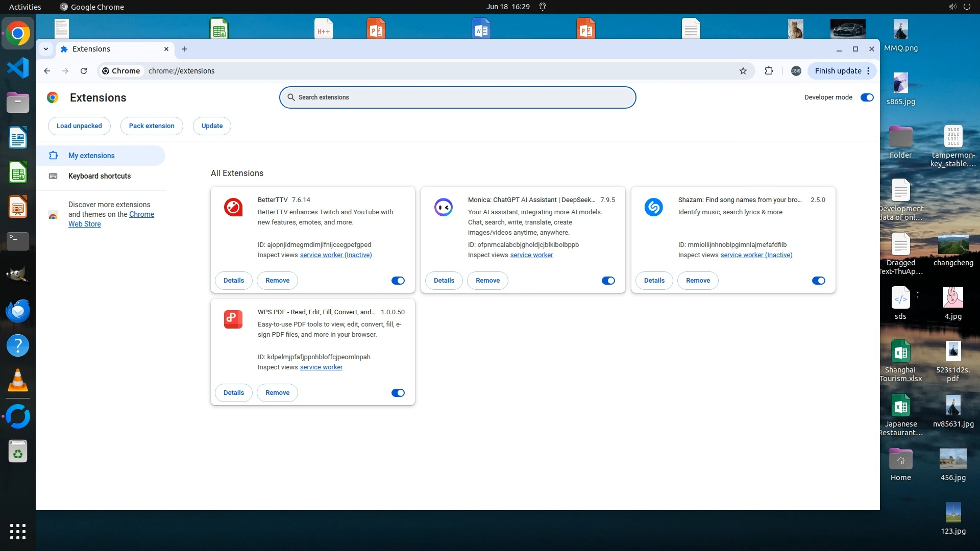980x551 pixels.
Task: Click the bookmark star icon
Action: click(x=743, y=71)
